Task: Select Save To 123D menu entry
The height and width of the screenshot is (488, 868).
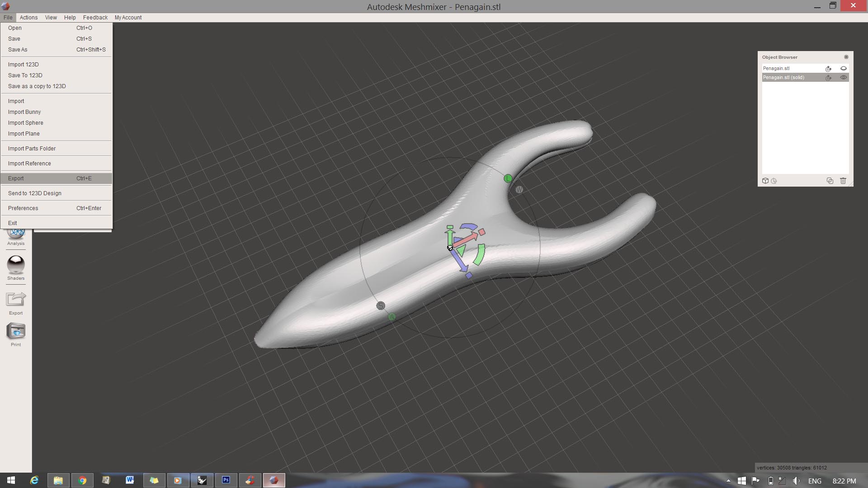Action: [56, 75]
